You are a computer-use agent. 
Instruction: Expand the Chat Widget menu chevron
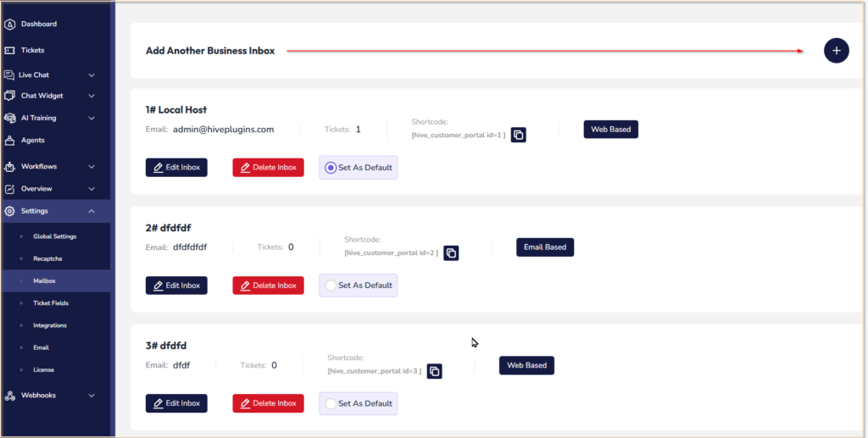point(92,96)
